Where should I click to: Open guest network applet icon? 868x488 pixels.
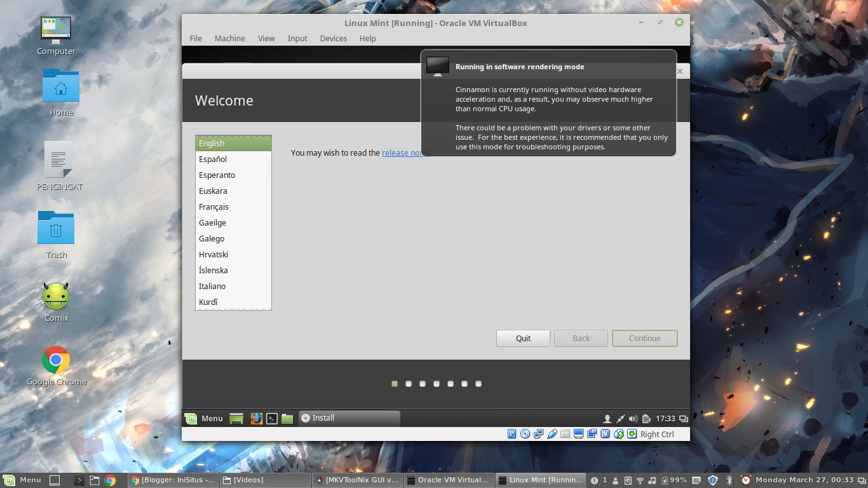pyautogui.click(x=620, y=419)
